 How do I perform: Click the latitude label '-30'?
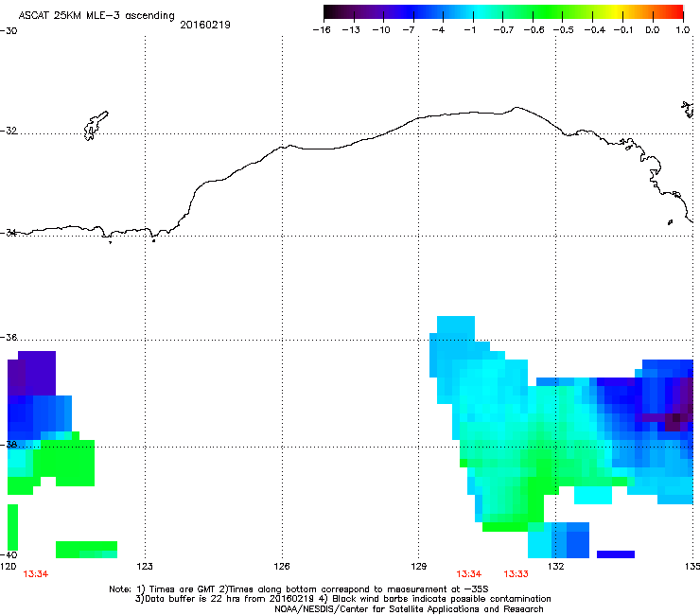(9, 31)
